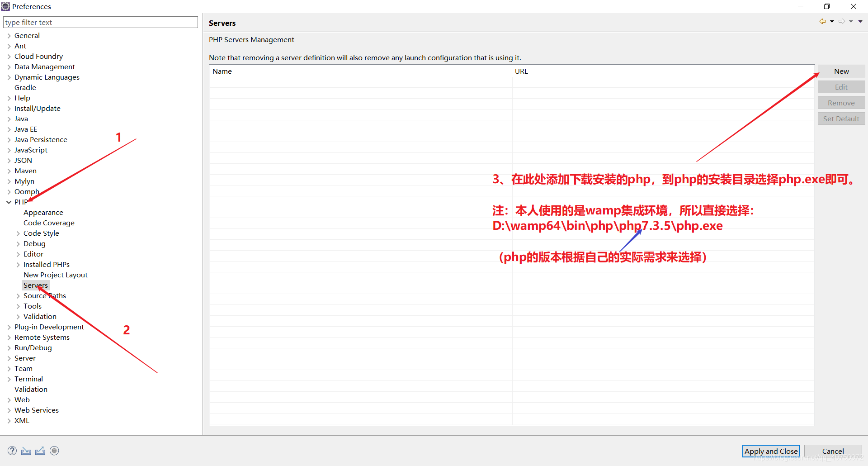Select the Remote Systems item
The height and width of the screenshot is (466, 868).
[42, 338]
